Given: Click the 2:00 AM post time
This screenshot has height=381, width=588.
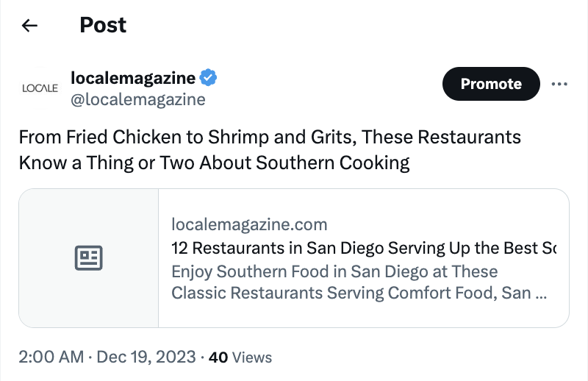Looking at the screenshot, I should click(x=51, y=357).
